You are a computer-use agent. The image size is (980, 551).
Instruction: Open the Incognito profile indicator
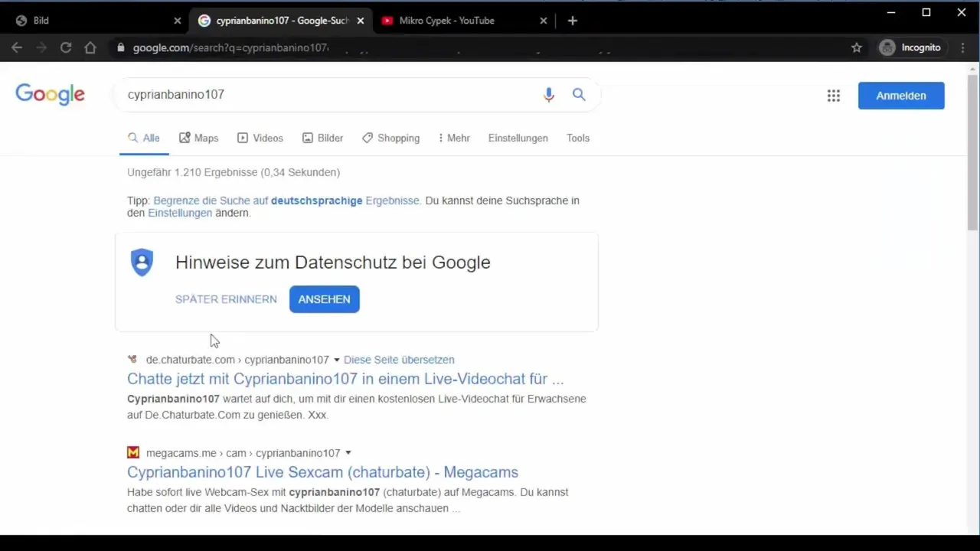pyautogui.click(x=910, y=47)
